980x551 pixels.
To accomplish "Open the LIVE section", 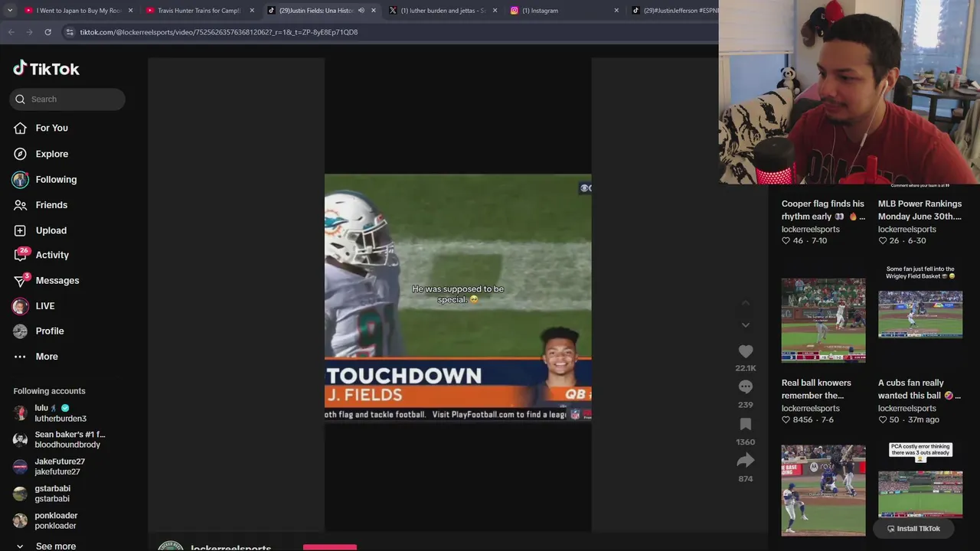I will (45, 306).
